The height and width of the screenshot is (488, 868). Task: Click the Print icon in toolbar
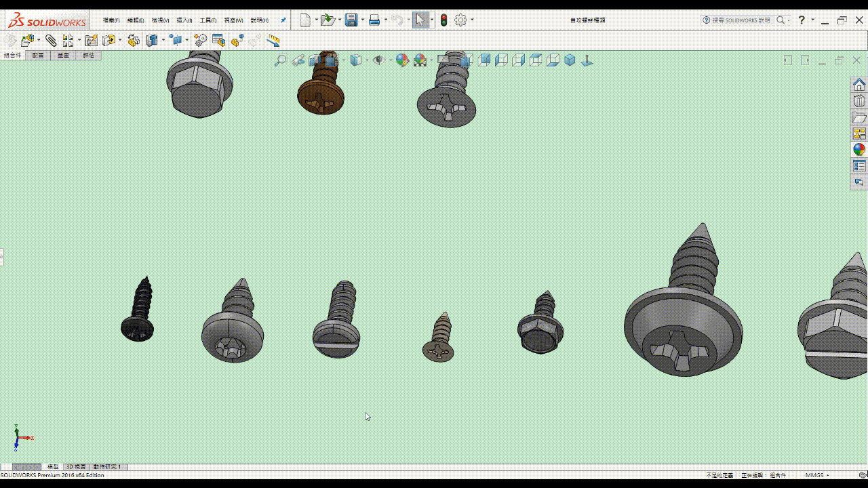pyautogui.click(x=374, y=20)
